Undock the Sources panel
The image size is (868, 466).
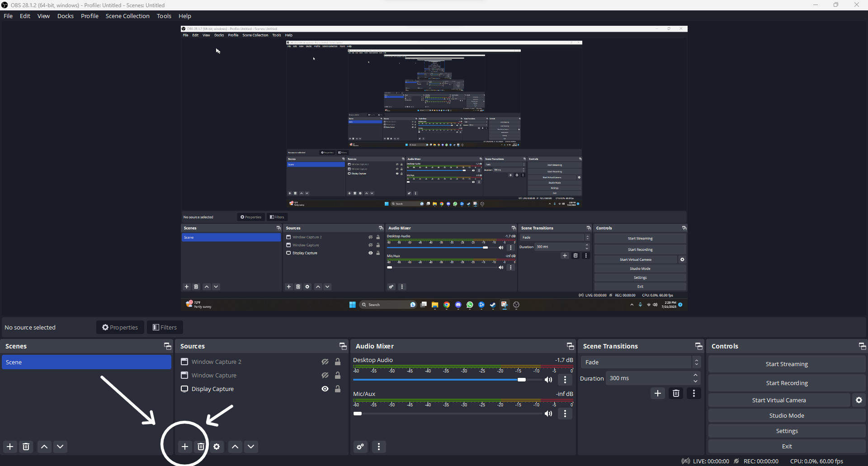point(343,346)
